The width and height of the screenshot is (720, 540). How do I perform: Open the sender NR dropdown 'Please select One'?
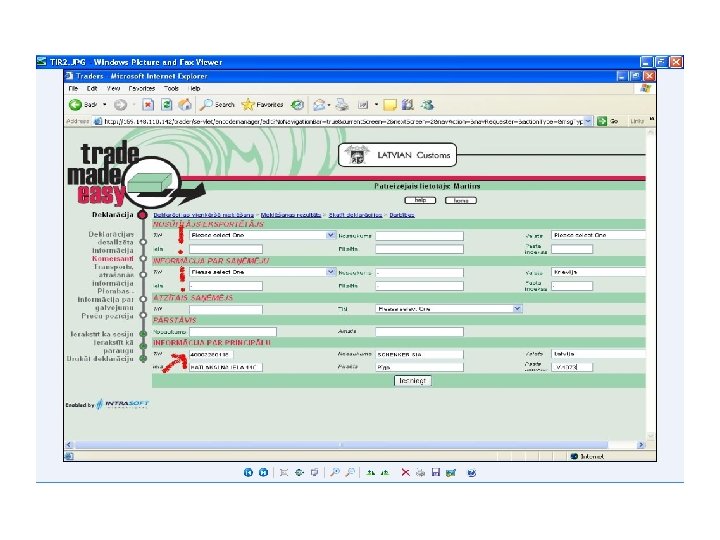(x=262, y=235)
